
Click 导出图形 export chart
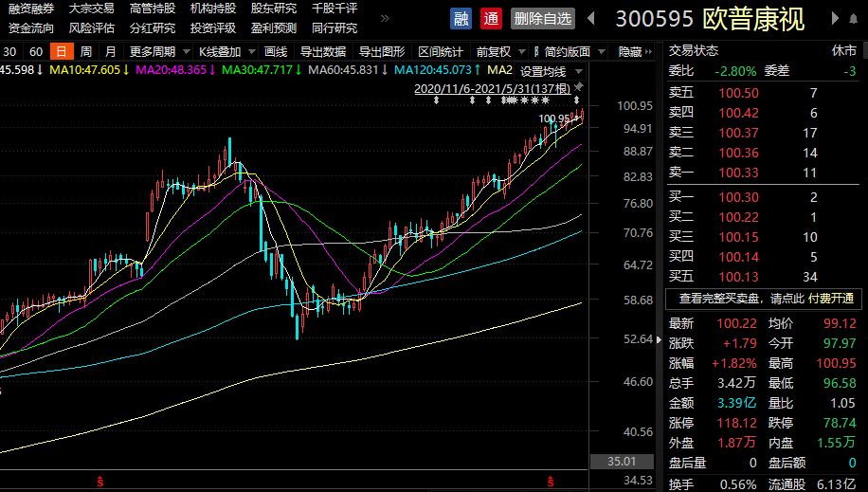(x=382, y=52)
